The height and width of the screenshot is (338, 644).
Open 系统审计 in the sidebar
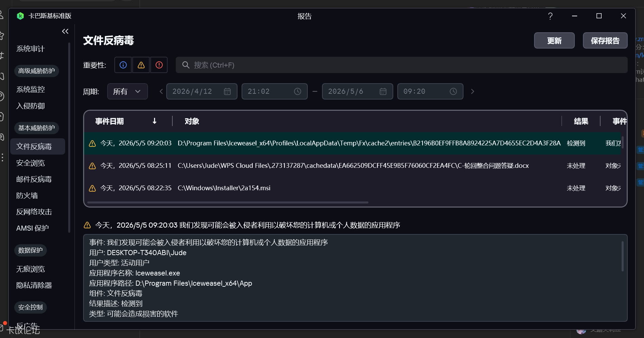(x=31, y=49)
